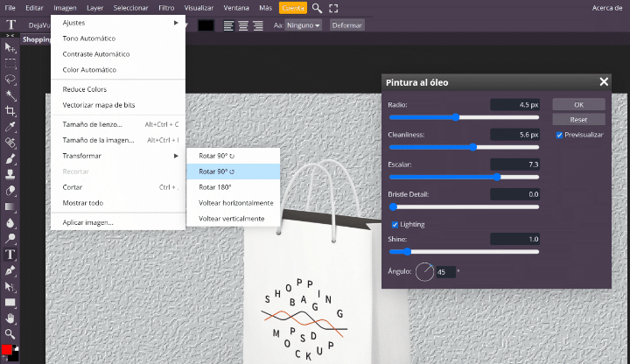630x364 pixels.
Task: Select the Rectangle shape tool
Action: coord(10,302)
